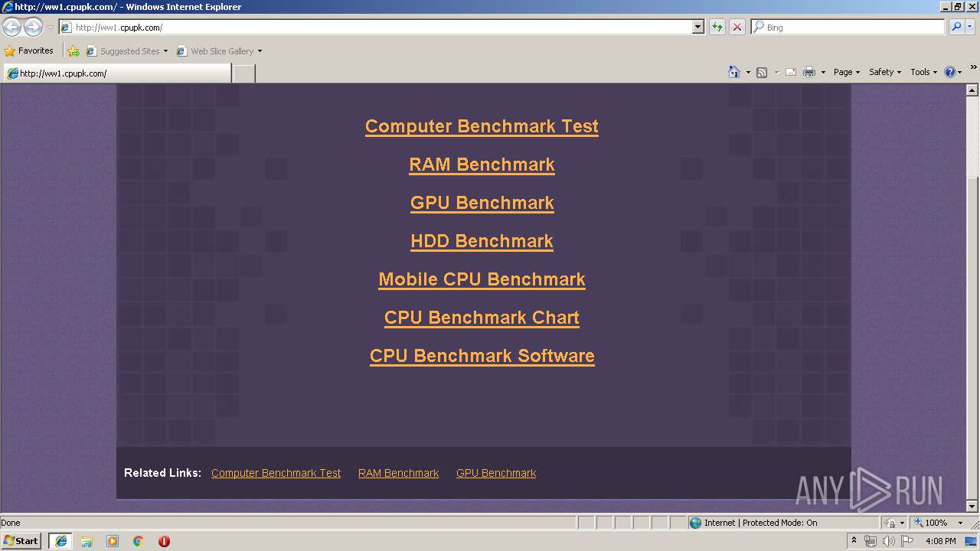Open Internet Explorer from taskbar
This screenshot has width=980, height=551.
pos(60,541)
